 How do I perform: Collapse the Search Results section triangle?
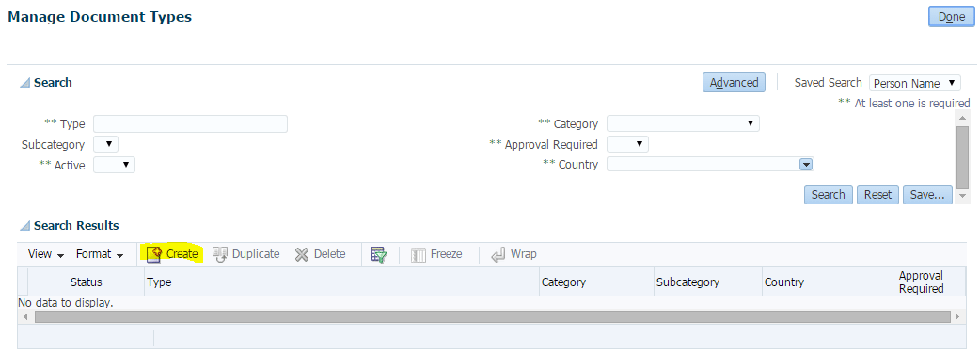(x=25, y=226)
